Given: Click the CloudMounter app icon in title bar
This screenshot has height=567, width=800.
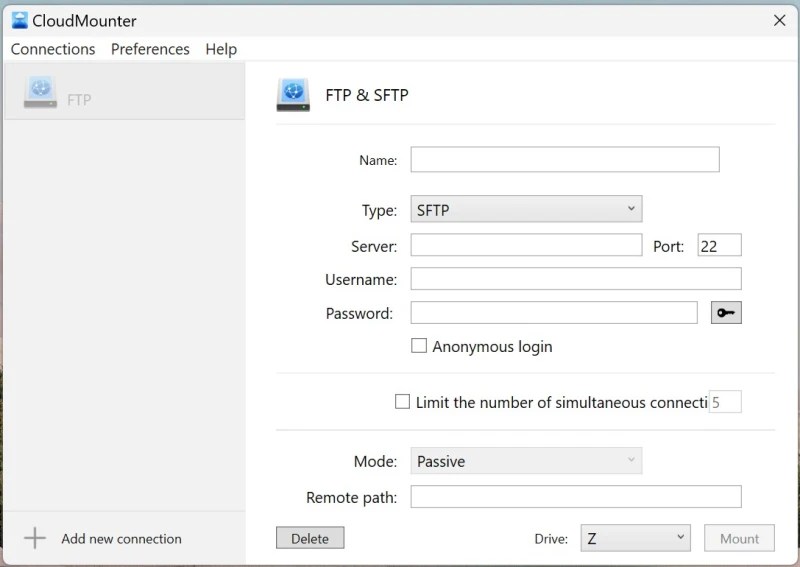Looking at the screenshot, I should point(19,20).
